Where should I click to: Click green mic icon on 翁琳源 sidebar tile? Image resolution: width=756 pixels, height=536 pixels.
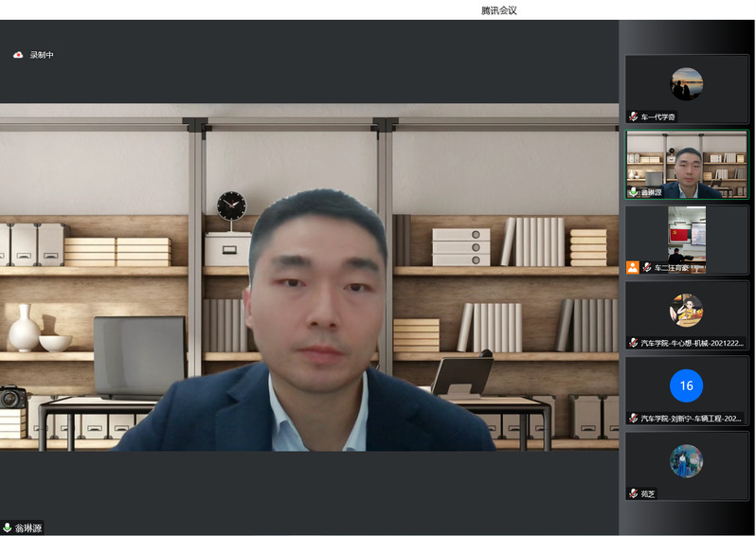click(x=633, y=192)
